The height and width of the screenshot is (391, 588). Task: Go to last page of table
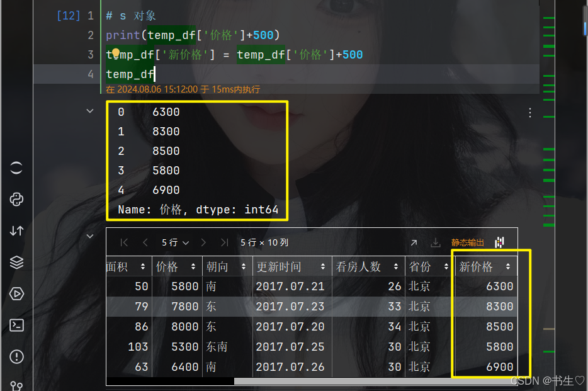coord(224,242)
